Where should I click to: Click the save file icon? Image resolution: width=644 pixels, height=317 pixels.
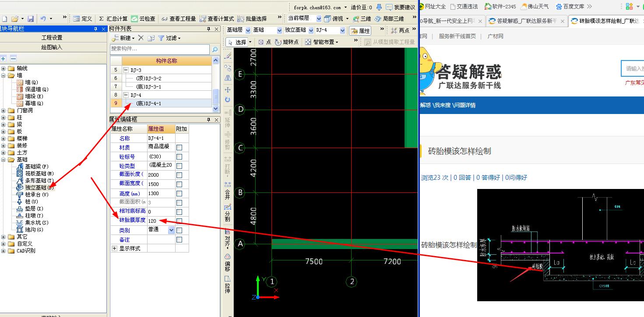(x=31, y=19)
